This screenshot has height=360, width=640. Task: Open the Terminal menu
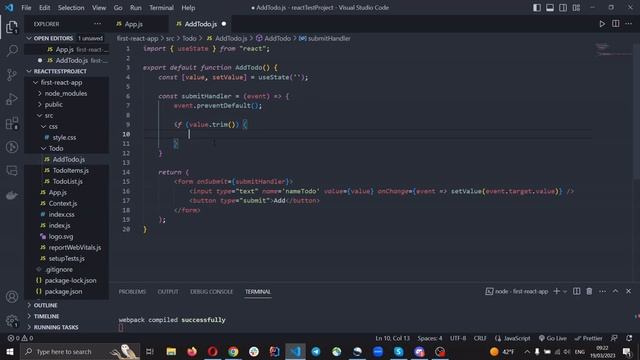pos(161,8)
